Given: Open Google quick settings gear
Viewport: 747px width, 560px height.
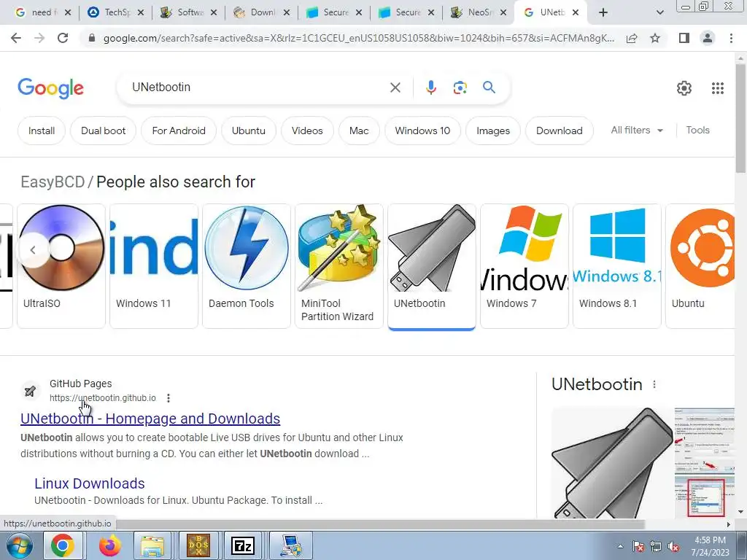Looking at the screenshot, I should click(x=684, y=88).
